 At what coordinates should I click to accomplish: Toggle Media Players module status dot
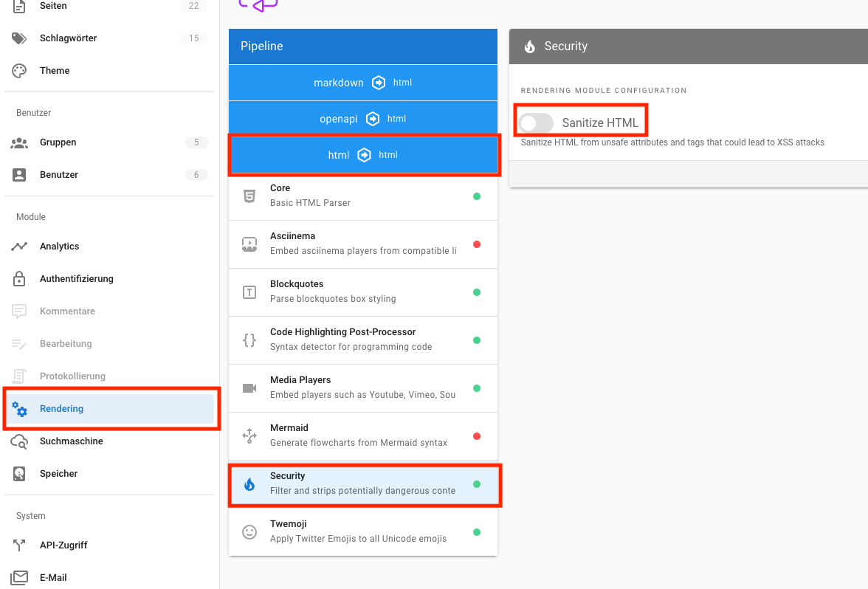click(477, 388)
